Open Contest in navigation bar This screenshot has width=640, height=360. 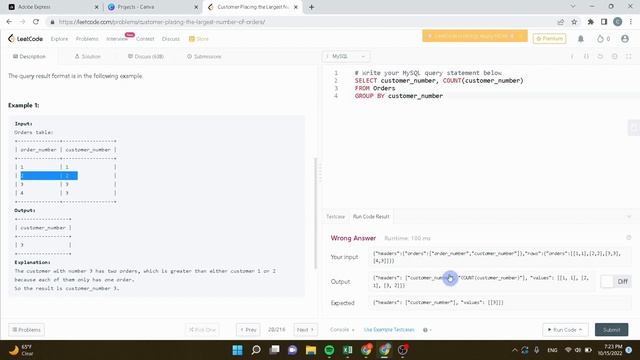145,39
